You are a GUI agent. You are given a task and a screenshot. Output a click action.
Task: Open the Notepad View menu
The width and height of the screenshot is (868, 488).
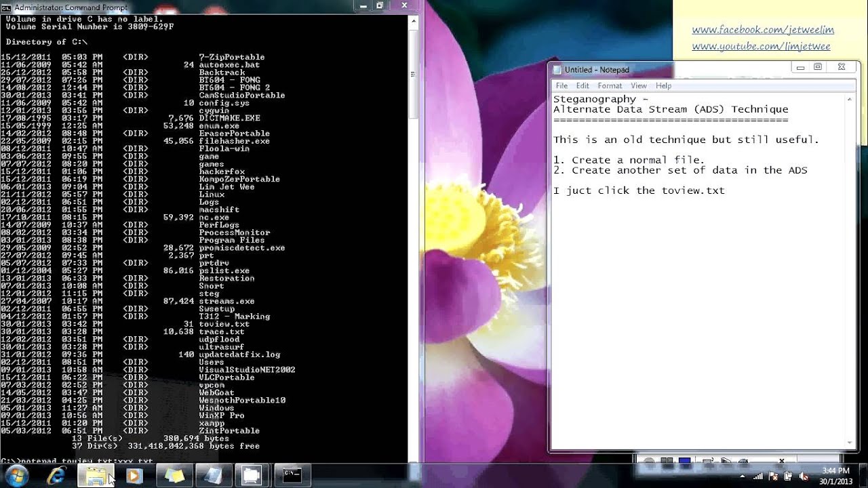639,86
